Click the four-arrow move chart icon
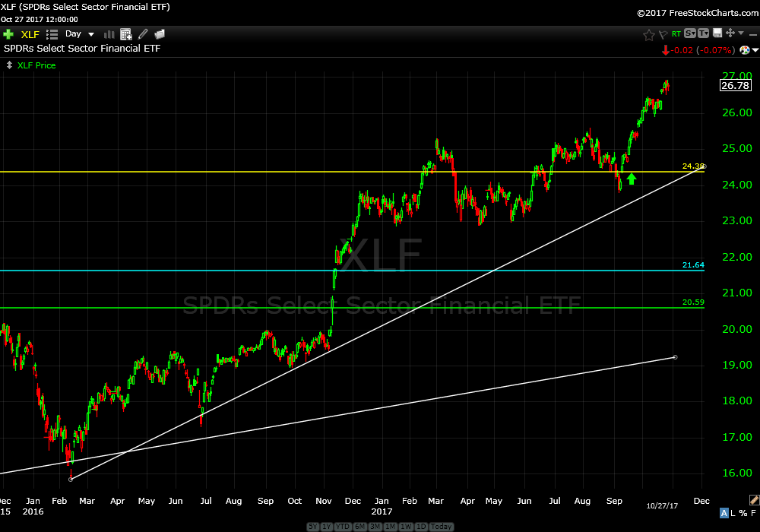 pyautogui.click(x=730, y=33)
